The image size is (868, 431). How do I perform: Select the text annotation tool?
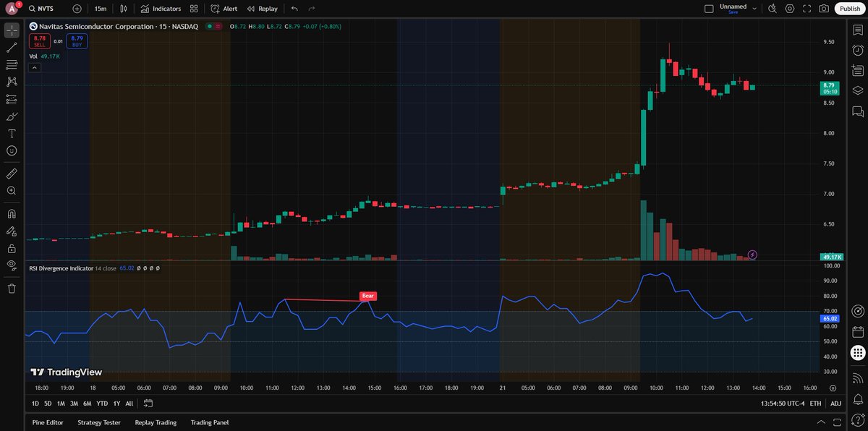click(12, 134)
